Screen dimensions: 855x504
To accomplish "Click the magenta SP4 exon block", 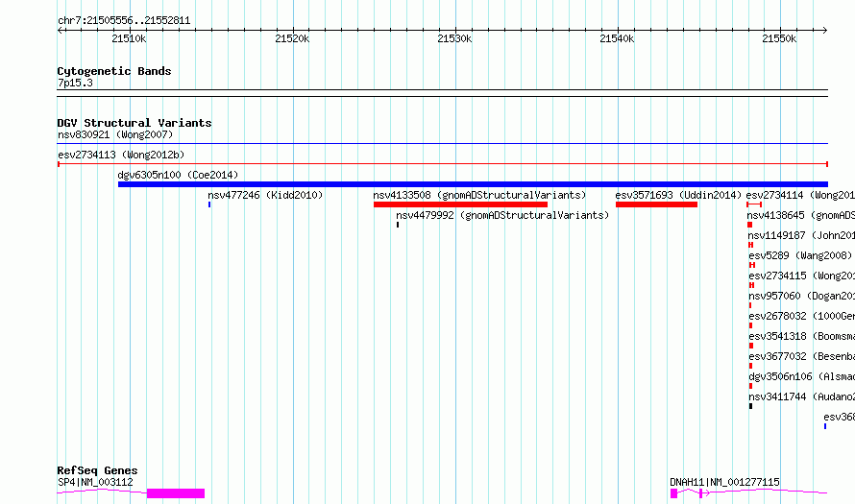I will 176,493.
